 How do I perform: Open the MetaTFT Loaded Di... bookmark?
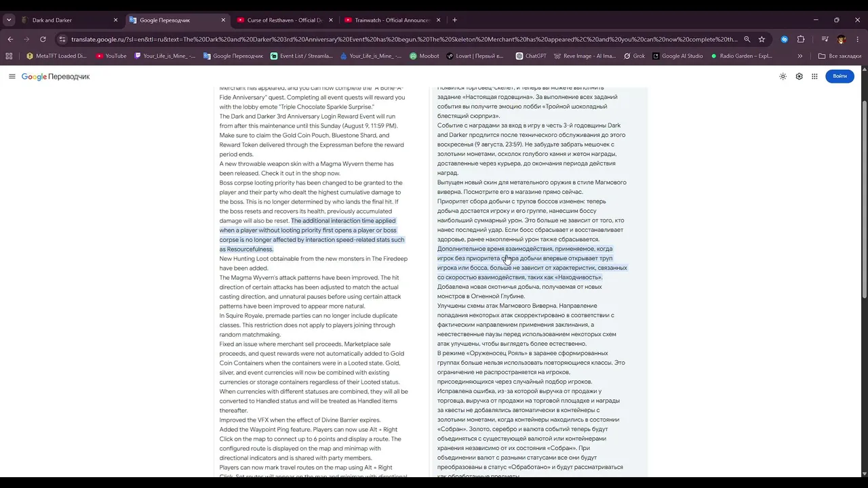coord(56,56)
